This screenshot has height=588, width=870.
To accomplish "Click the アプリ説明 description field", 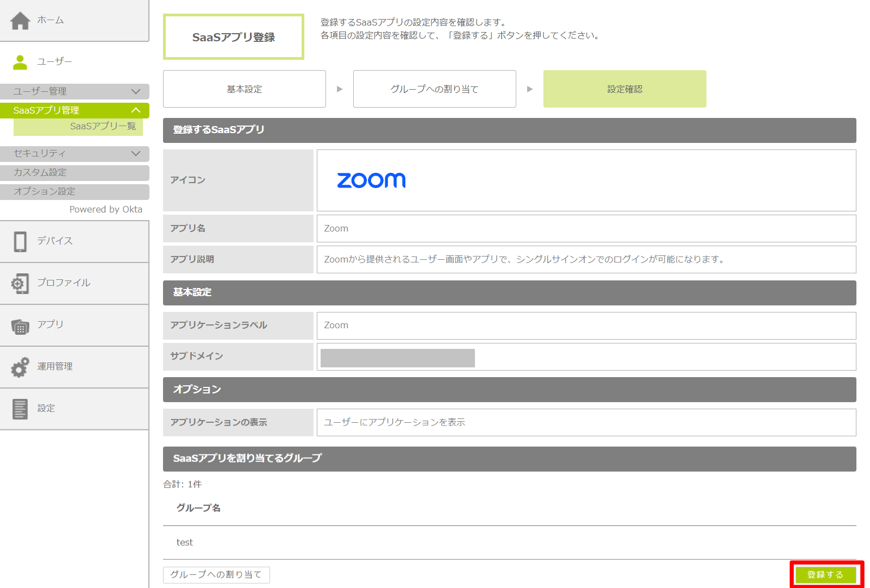I will click(586, 260).
